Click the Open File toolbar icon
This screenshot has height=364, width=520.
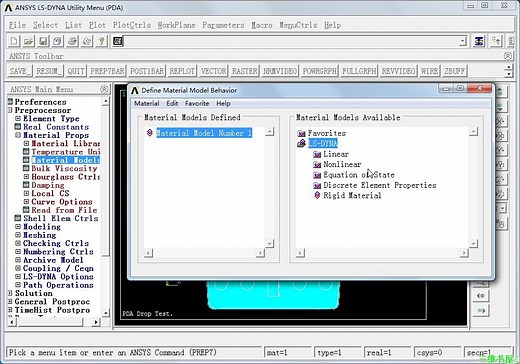(x=29, y=41)
